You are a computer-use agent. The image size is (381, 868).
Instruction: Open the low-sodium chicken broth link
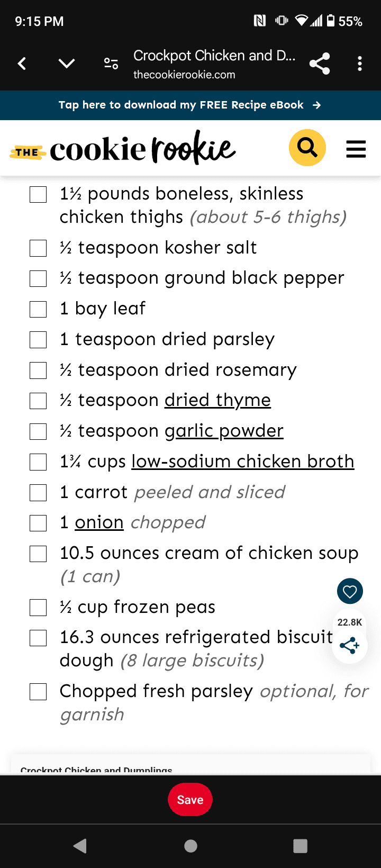click(x=243, y=462)
